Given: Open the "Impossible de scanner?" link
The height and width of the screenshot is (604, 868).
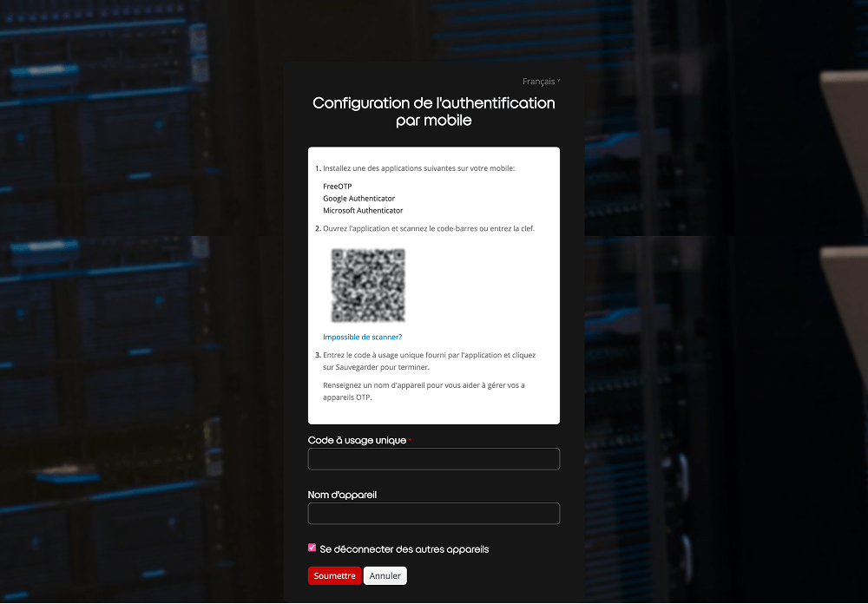Looking at the screenshot, I should click(362, 337).
